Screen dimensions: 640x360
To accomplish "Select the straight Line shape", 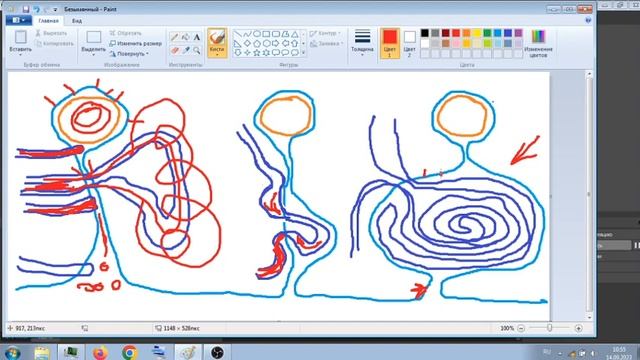I will [238, 34].
